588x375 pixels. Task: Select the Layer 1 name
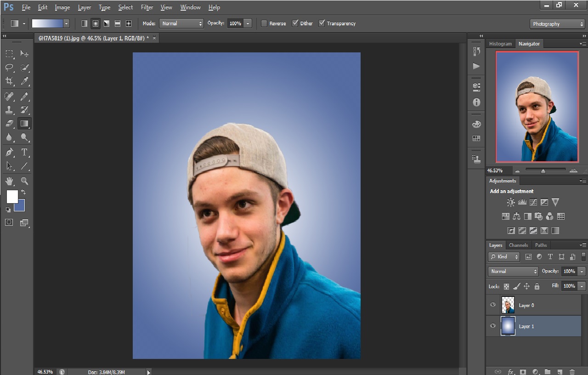(x=526, y=326)
